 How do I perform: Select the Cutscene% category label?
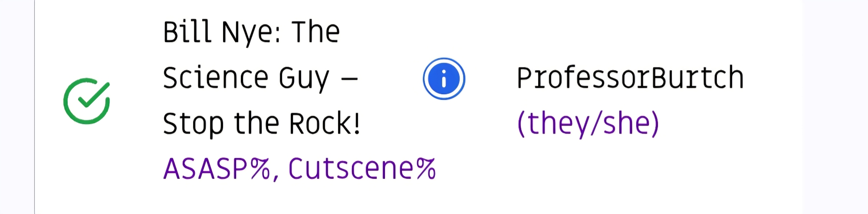click(x=362, y=169)
